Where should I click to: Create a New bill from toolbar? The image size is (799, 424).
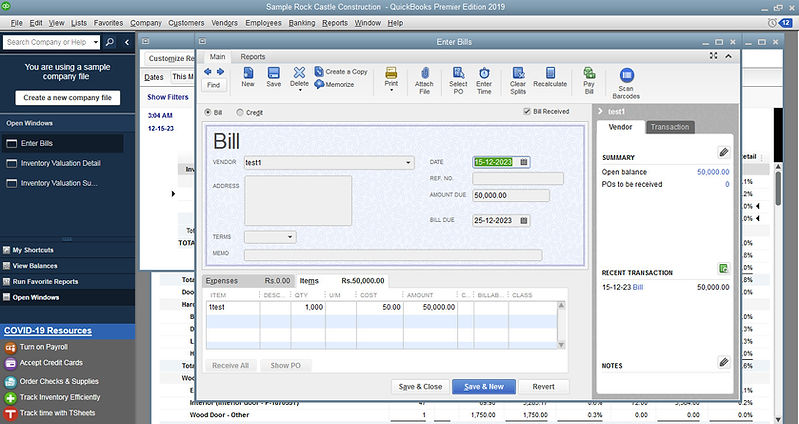click(248, 77)
